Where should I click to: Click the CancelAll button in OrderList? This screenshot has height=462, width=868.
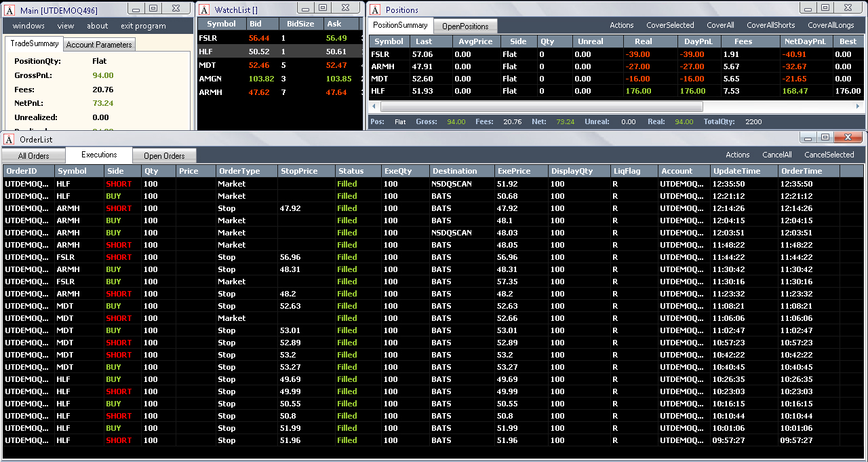[777, 155]
